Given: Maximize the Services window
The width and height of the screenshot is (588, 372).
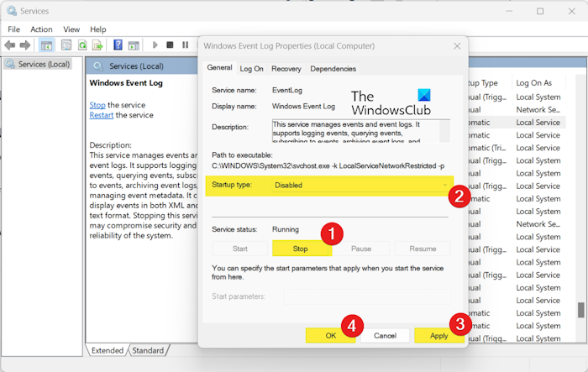Looking at the screenshot, I should click(x=540, y=11).
